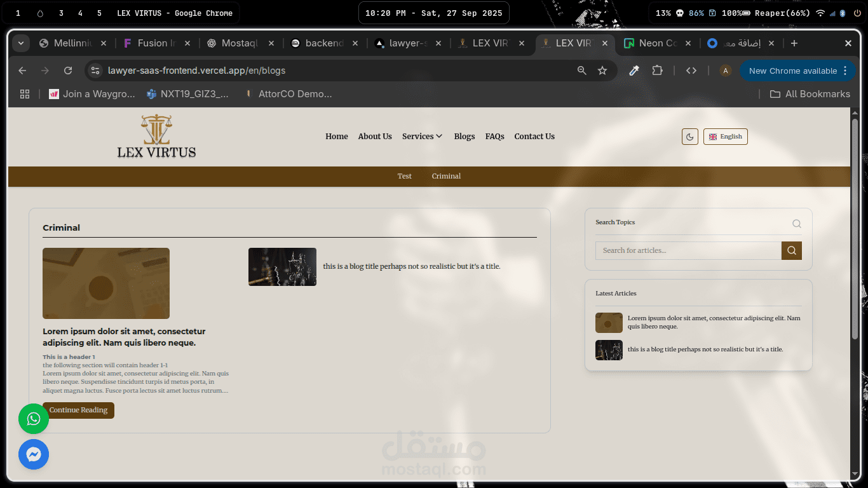Open the tab search dropdown arrow

tap(21, 43)
